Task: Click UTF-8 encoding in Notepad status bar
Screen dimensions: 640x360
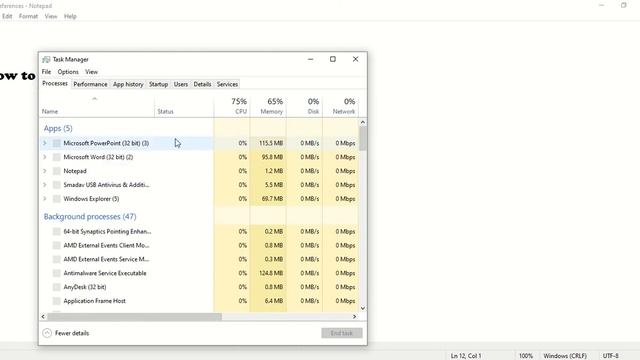Action: coord(611,356)
